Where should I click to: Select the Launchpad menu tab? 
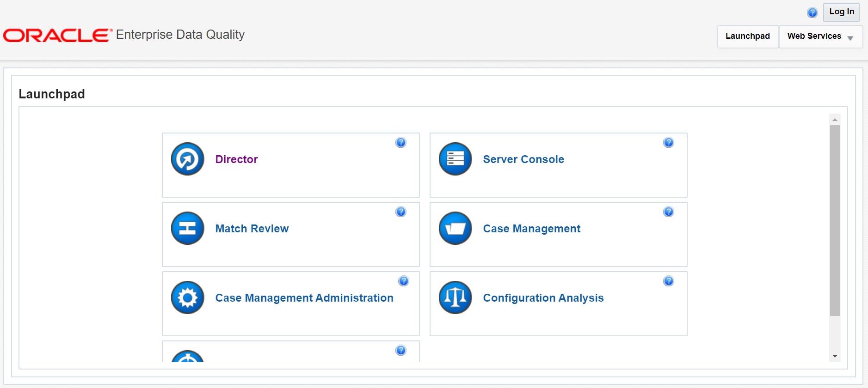[748, 36]
